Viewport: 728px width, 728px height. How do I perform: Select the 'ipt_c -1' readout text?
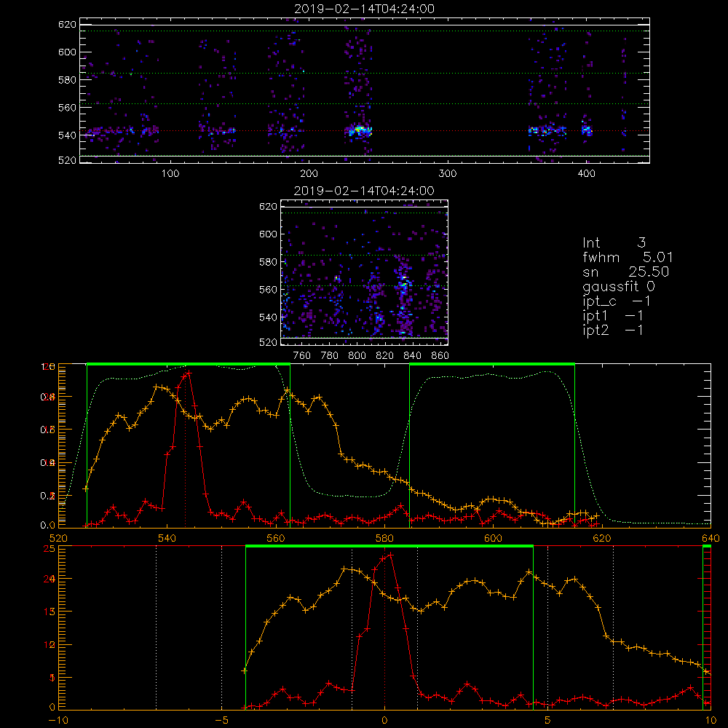(x=617, y=301)
